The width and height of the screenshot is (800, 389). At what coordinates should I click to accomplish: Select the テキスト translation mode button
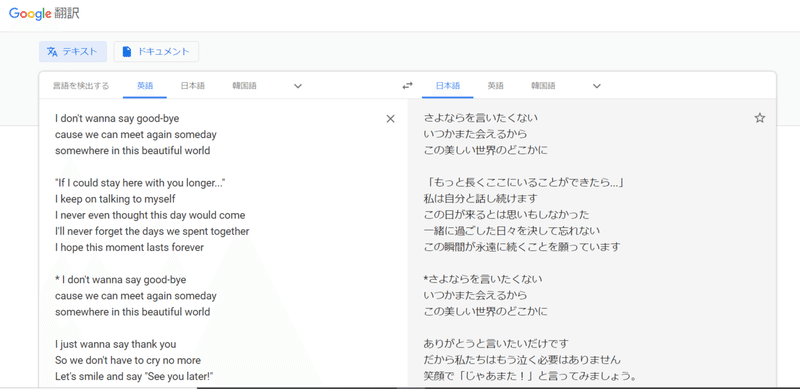(x=73, y=52)
